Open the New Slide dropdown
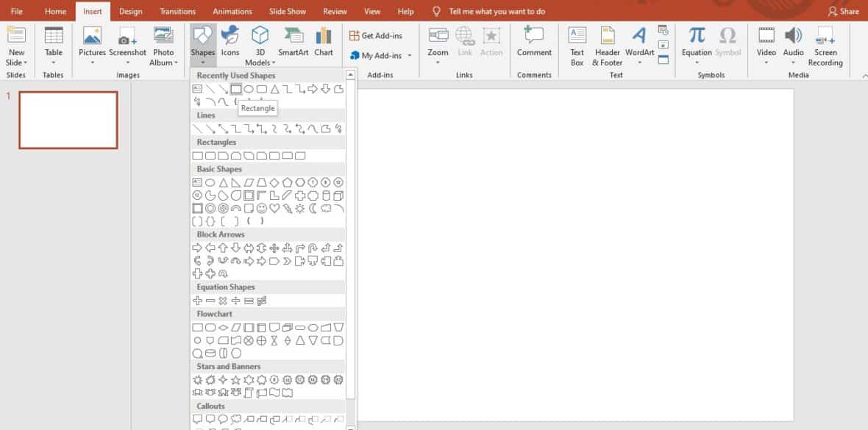Image resolution: width=868 pixels, height=430 pixels. point(16,62)
